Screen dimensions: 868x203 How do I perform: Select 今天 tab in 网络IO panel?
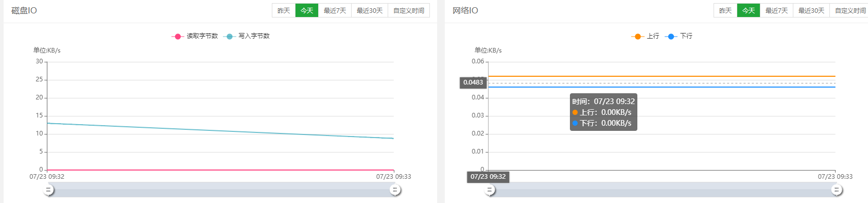pos(749,10)
